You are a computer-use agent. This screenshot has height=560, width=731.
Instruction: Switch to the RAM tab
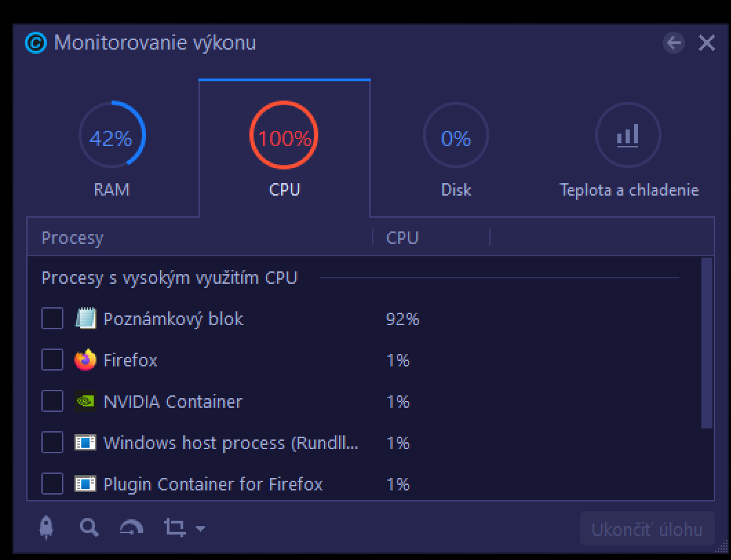(x=112, y=149)
